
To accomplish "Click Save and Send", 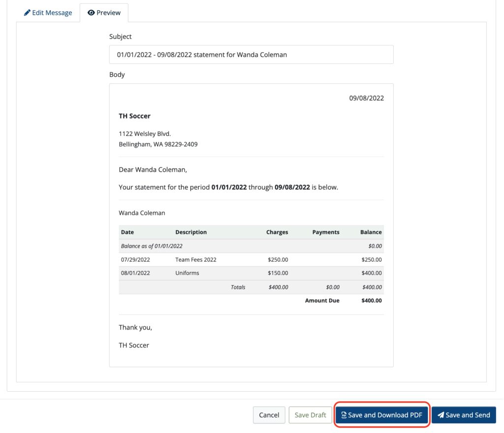I will pyautogui.click(x=464, y=415).
